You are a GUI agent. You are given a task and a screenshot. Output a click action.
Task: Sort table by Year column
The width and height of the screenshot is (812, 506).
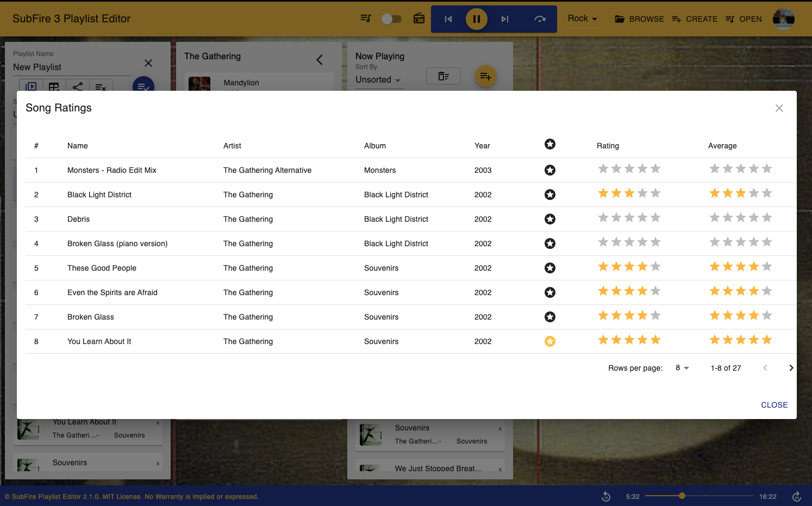click(482, 146)
